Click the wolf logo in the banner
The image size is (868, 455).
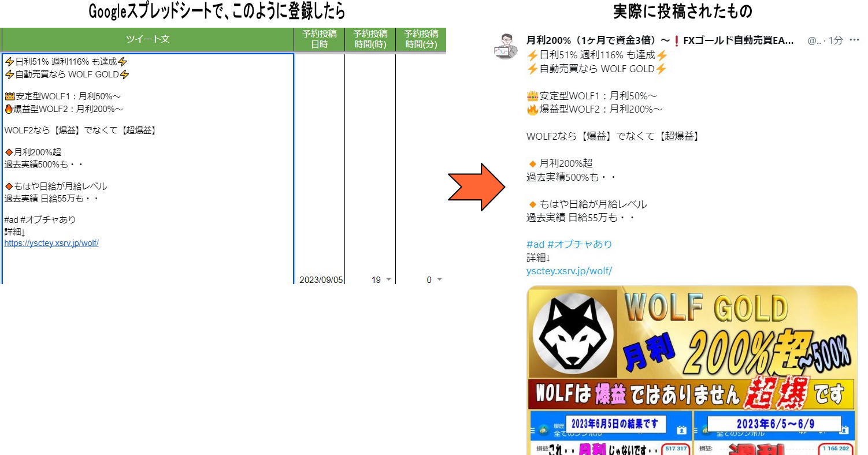(x=572, y=333)
